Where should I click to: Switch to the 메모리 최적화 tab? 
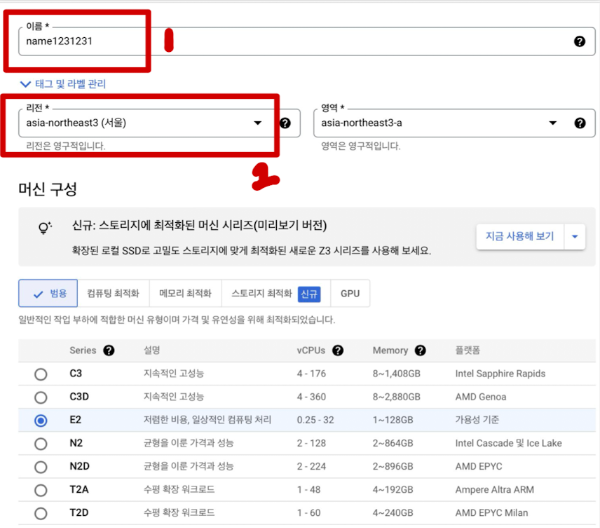click(x=185, y=293)
